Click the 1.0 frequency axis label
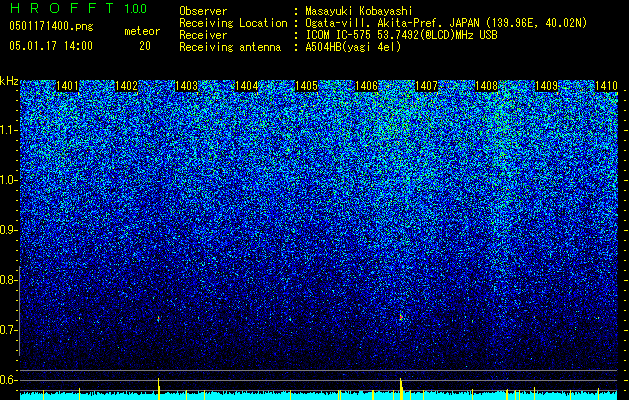629x400 pixels. [9, 180]
